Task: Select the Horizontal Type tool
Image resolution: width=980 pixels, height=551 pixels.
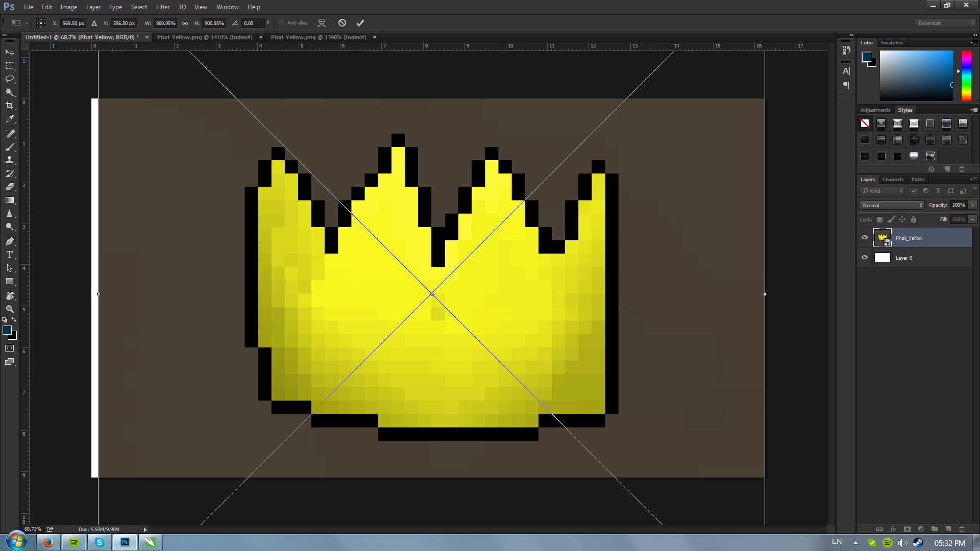Action: pyautogui.click(x=9, y=254)
